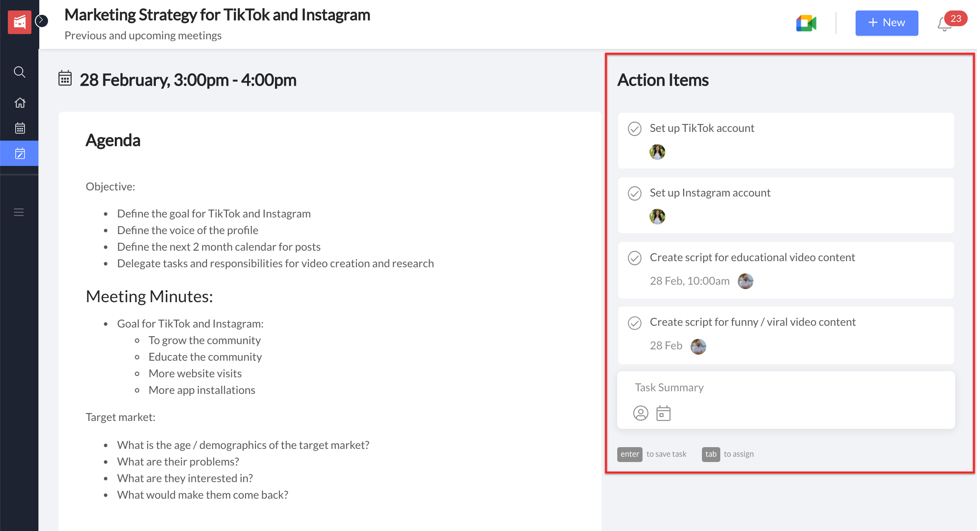Click the 'Previous and upcoming meetings' tab link

pyautogui.click(x=143, y=36)
